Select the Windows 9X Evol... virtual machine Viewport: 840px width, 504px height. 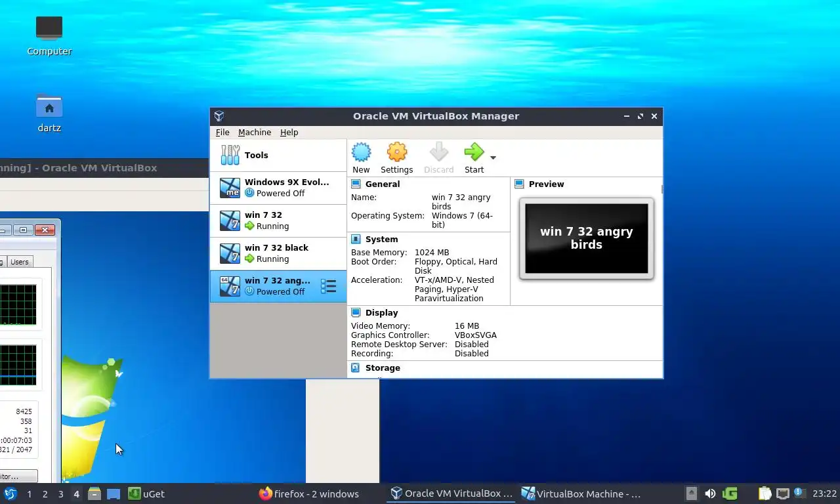coord(278,188)
